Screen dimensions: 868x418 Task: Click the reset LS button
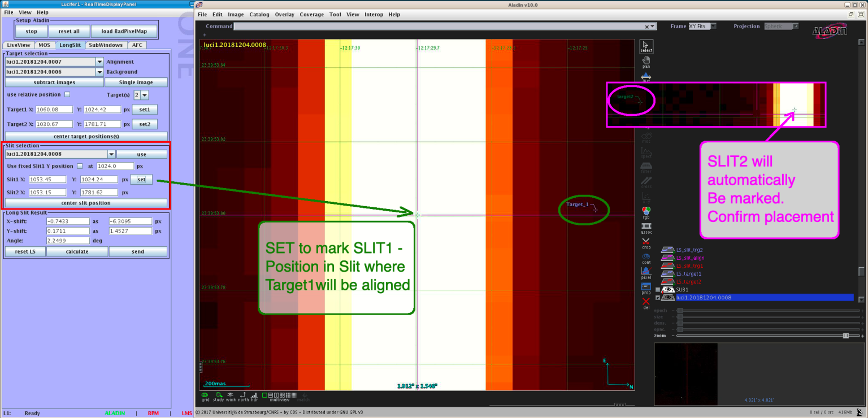(x=25, y=252)
